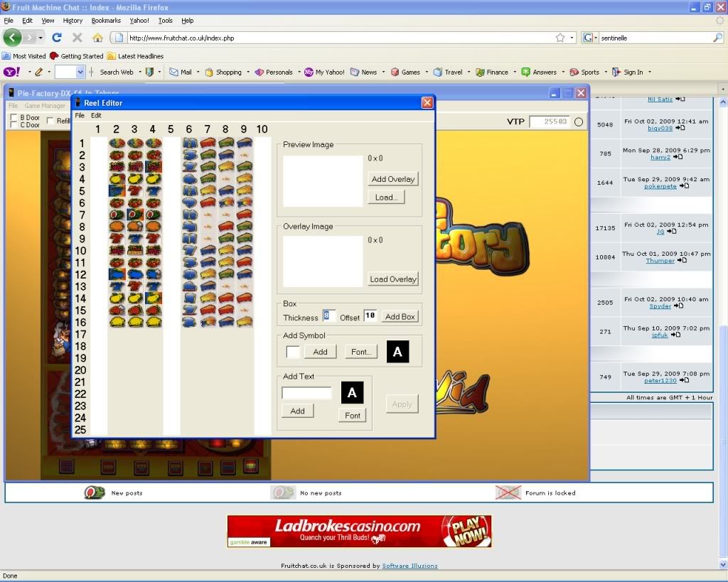
Task: Click the back navigation arrow
Action: 13,38
